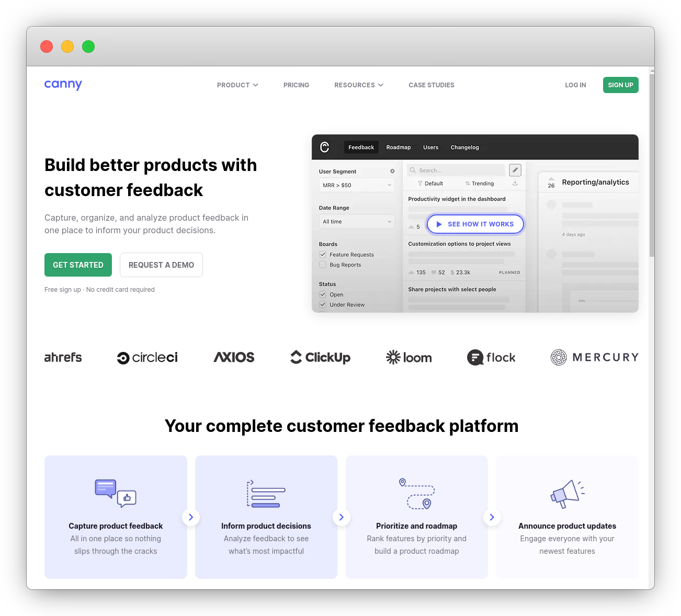Toggle the Under Review status checkbox

coord(323,304)
